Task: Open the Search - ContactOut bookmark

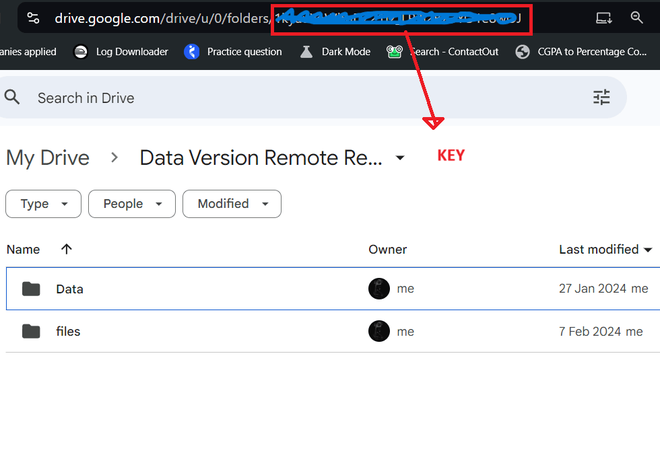Action: [443, 52]
